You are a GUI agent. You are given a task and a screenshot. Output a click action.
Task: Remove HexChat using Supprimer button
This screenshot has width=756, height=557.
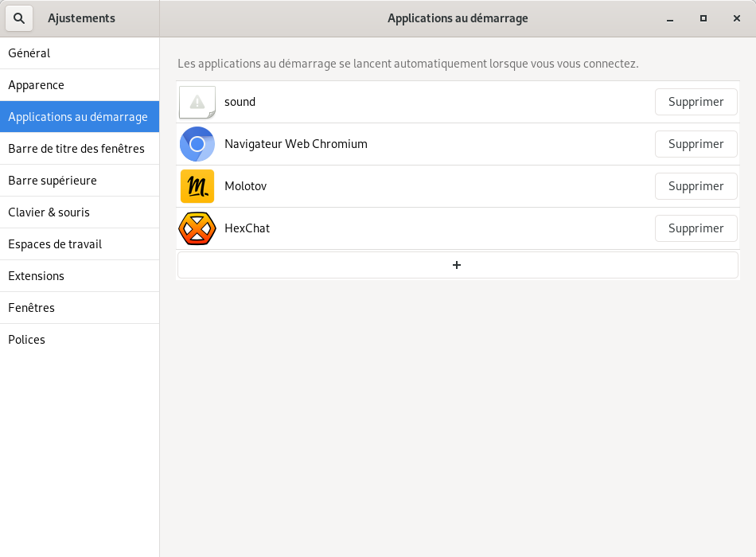(x=696, y=228)
